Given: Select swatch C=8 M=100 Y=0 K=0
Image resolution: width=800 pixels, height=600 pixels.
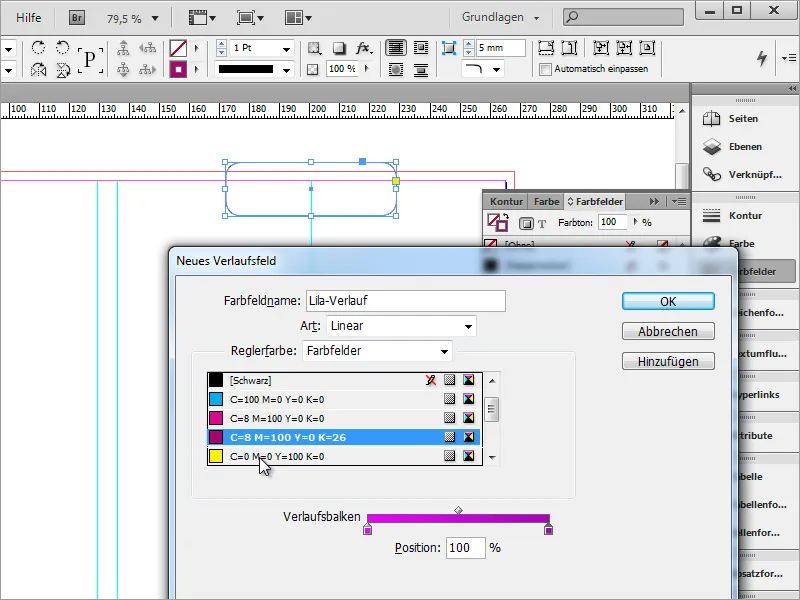Looking at the screenshot, I should (x=343, y=418).
